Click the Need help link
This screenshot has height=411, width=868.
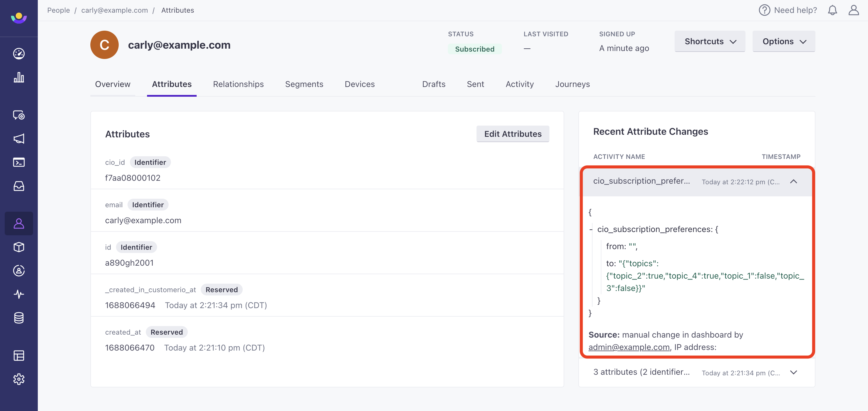[x=788, y=10]
